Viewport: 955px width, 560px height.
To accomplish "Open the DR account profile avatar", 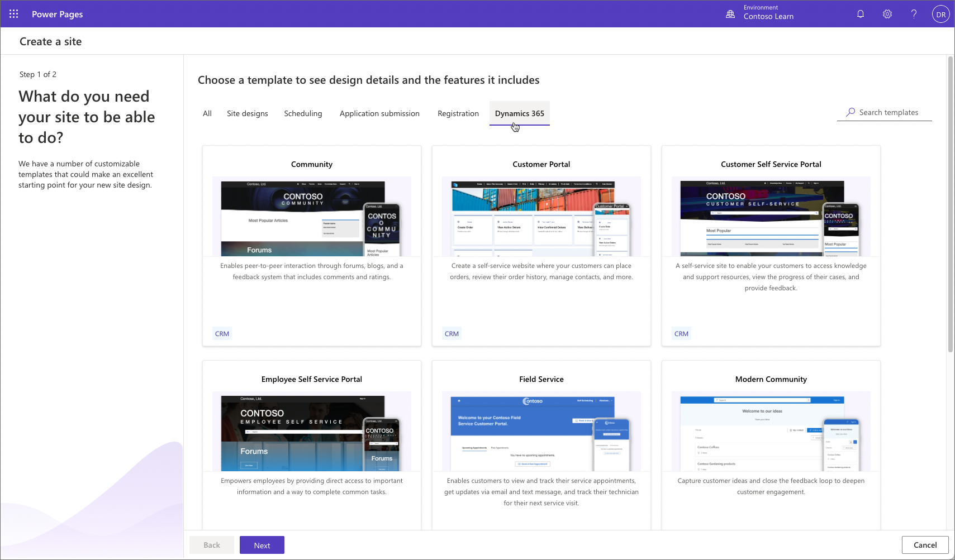I will pos(941,13).
